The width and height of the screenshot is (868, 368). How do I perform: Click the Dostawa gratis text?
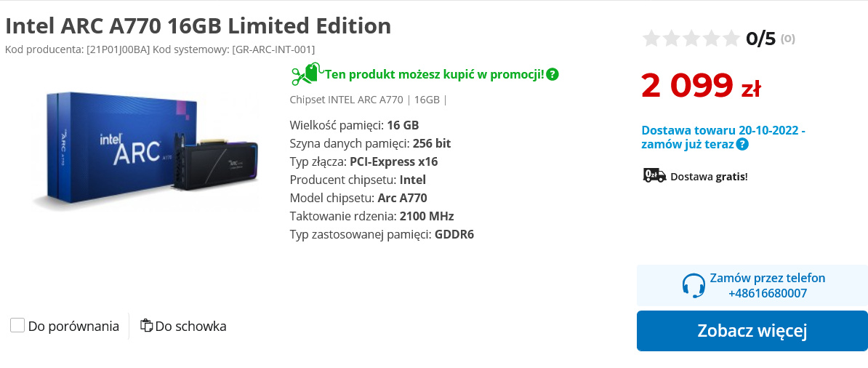coord(708,176)
